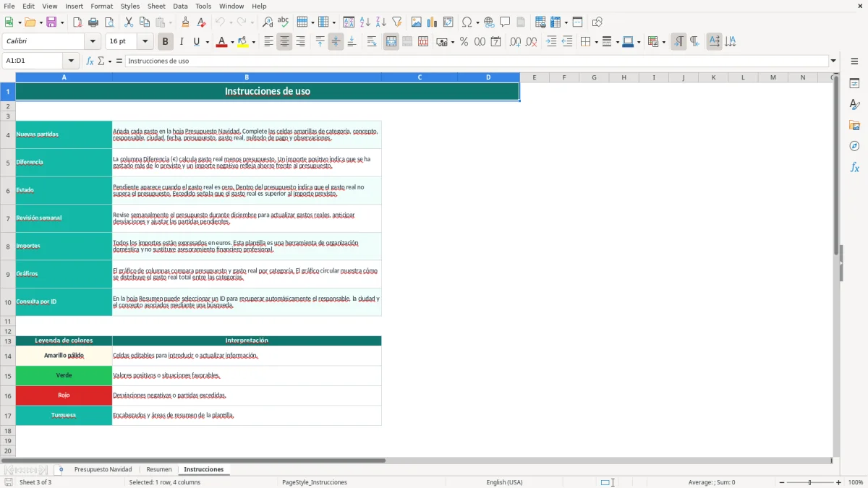Toggle Underline formatting

pyautogui.click(x=197, y=42)
